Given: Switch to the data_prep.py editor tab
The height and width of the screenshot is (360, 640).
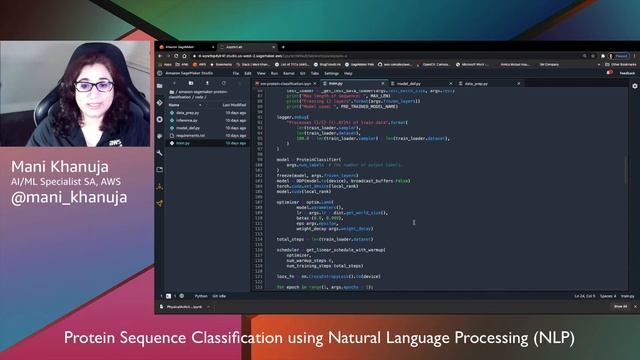Looking at the screenshot, I should [490, 83].
